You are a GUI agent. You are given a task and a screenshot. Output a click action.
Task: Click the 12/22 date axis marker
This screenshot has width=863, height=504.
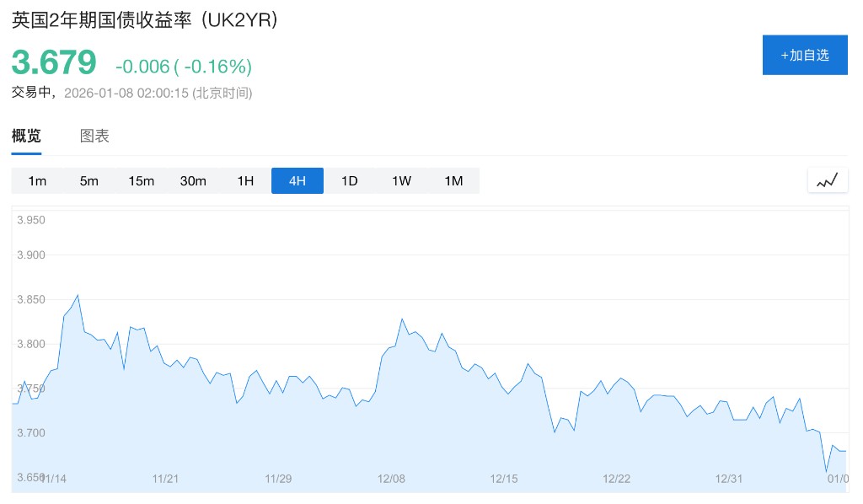click(x=617, y=479)
